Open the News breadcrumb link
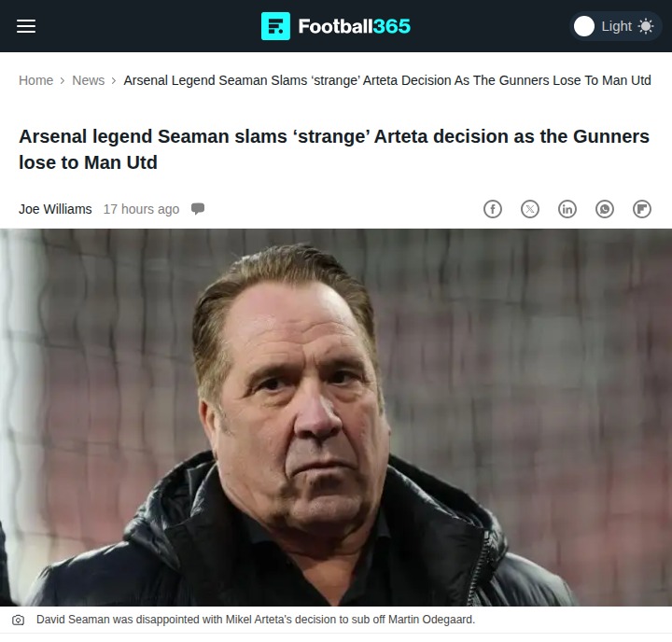The height and width of the screenshot is (642, 672). 89,80
